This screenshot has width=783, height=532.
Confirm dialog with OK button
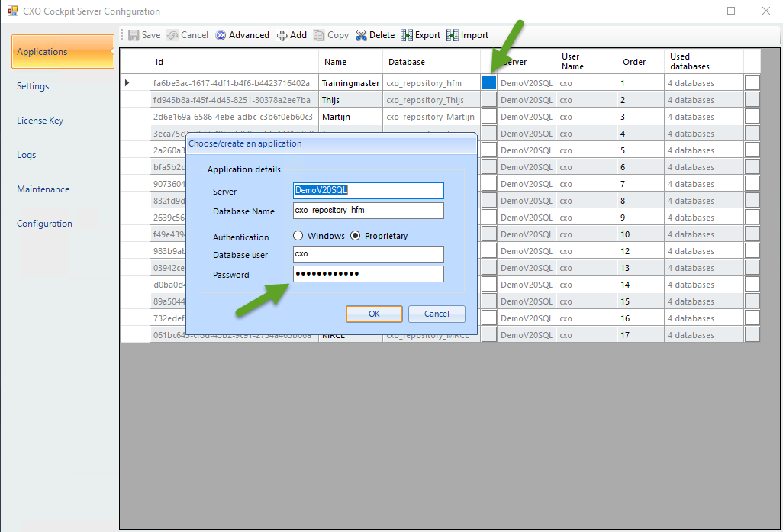coord(374,314)
